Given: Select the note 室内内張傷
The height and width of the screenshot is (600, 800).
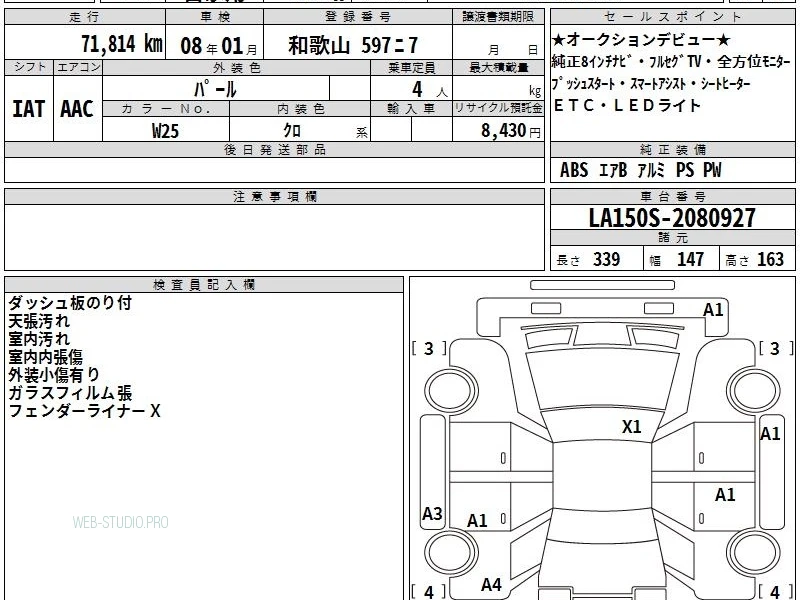Looking at the screenshot, I should coord(45,357).
